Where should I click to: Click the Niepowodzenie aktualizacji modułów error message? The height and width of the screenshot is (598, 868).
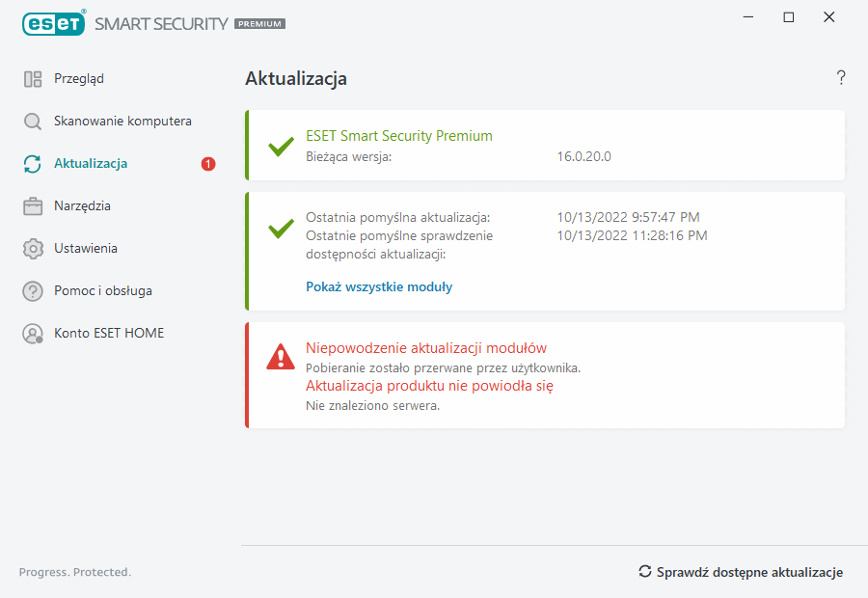(426, 348)
